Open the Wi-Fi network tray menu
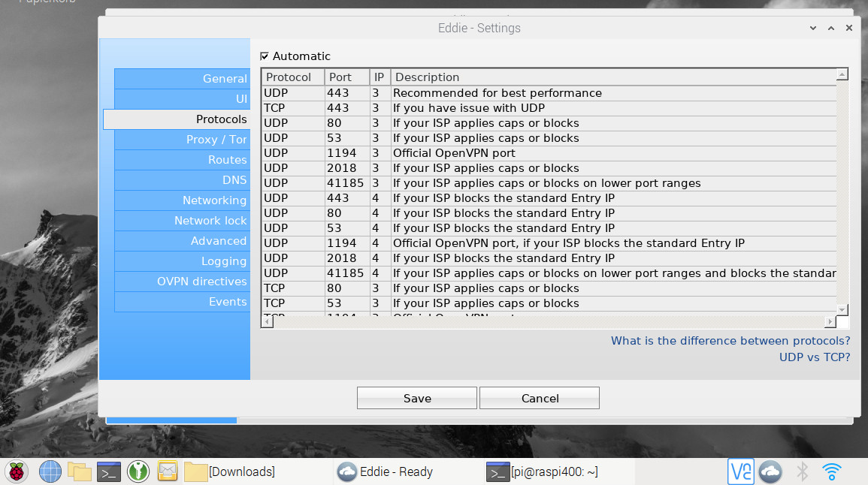 [x=831, y=471]
